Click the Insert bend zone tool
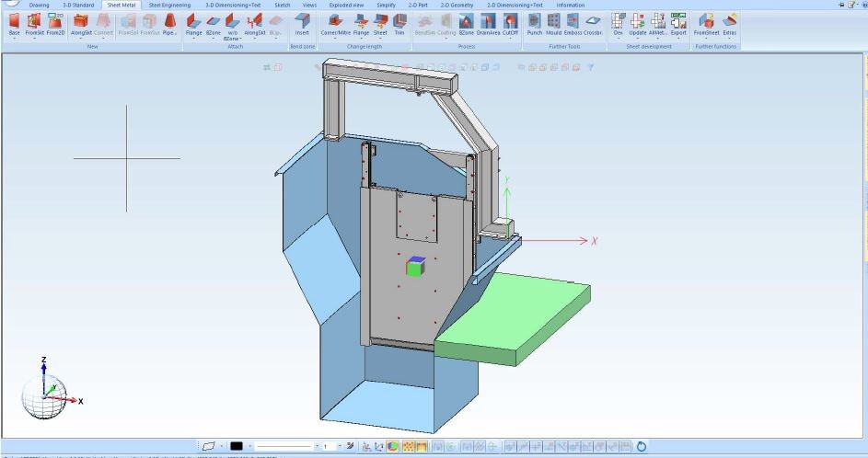The height and width of the screenshot is (458, 868). (302, 23)
